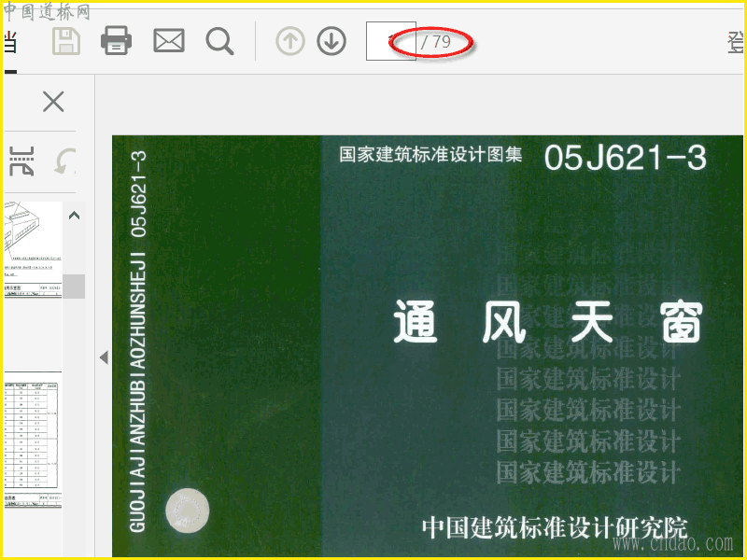Click the page number input box
The height and width of the screenshot is (560, 747).
[x=390, y=41]
